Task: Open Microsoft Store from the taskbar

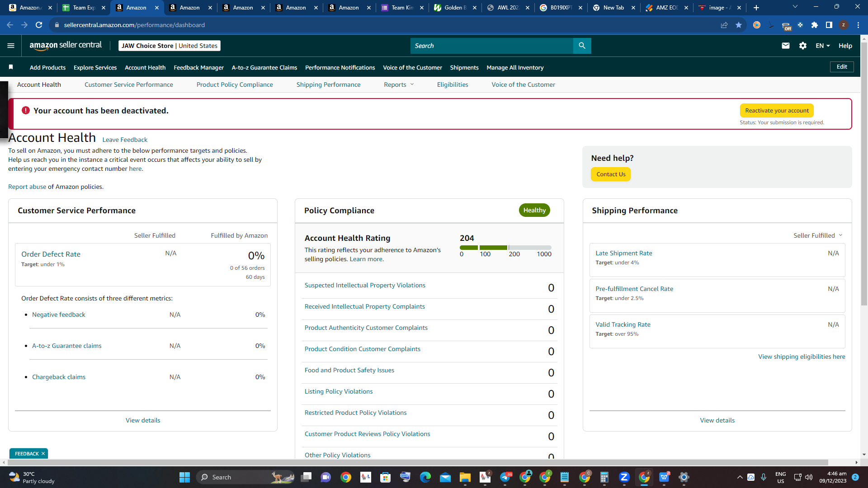Action: pos(386,477)
